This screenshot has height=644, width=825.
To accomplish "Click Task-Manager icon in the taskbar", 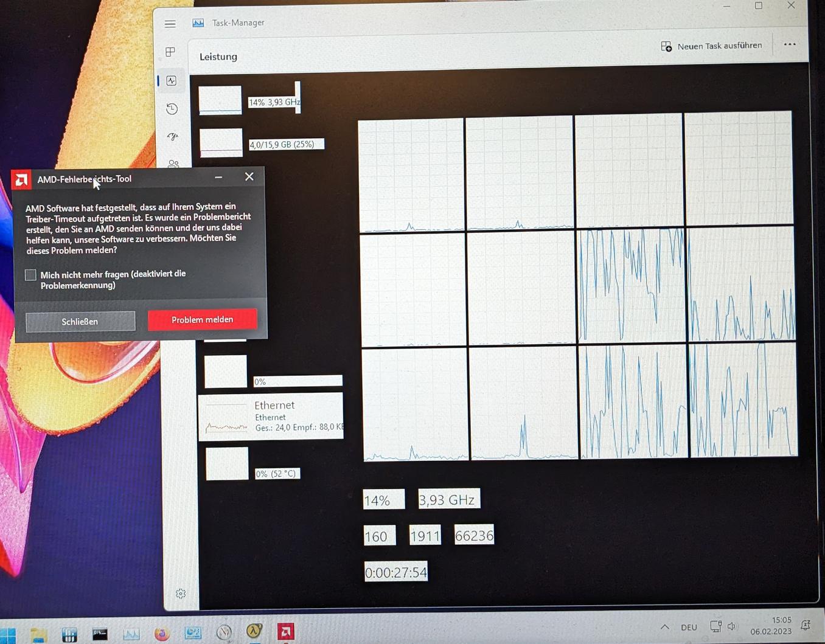I will coord(131,634).
